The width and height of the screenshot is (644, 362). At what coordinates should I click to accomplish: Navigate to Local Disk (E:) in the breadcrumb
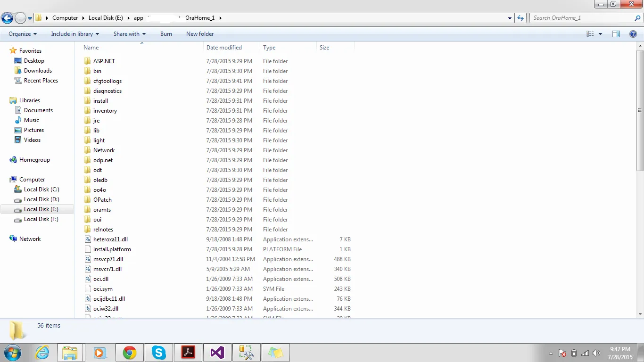click(x=106, y=18)
